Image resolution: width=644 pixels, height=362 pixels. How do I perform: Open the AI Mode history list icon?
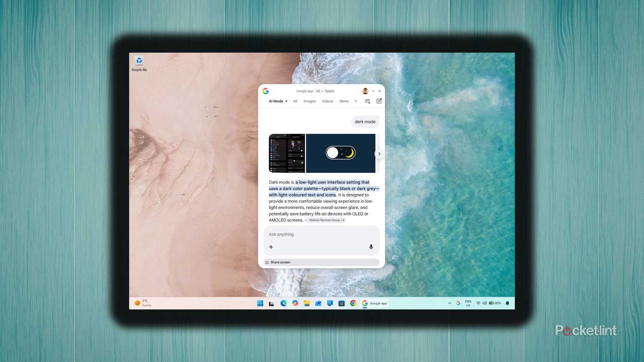368,101
